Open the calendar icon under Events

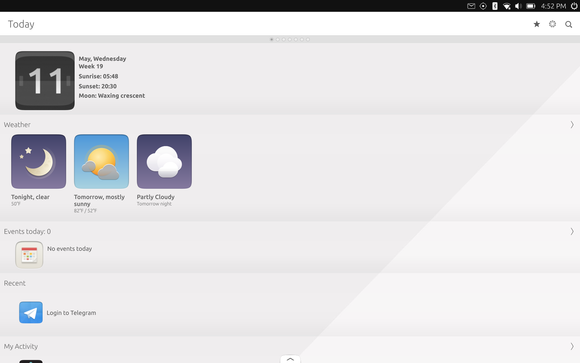(29, 255)
